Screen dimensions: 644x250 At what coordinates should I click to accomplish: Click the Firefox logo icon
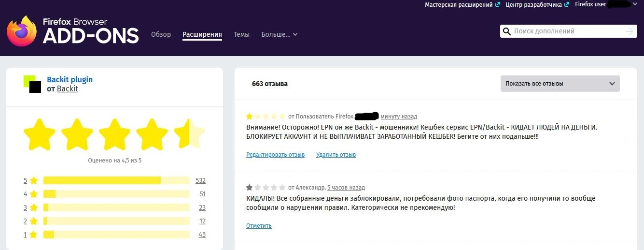pyautogui.click(x=22, y=31)
